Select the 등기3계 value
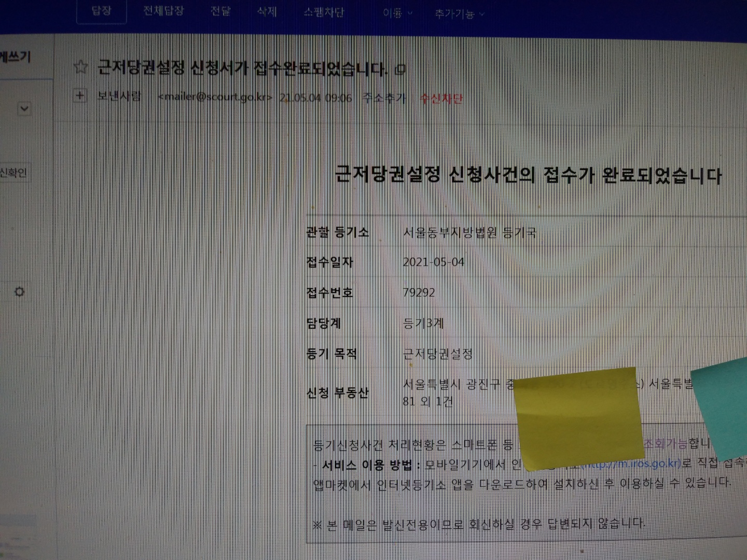 pos(423,323)
